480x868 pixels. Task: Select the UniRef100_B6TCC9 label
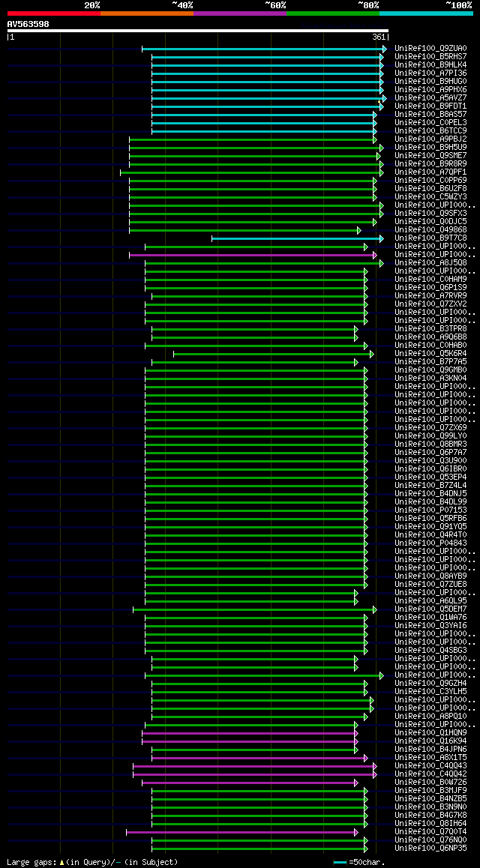click(x=430, y=131)
